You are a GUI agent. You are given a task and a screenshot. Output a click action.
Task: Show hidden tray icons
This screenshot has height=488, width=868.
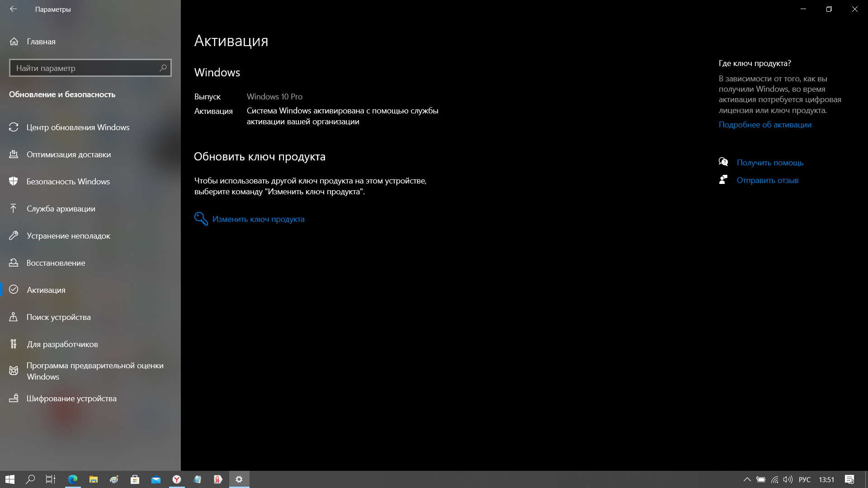[x=747, y=479]
